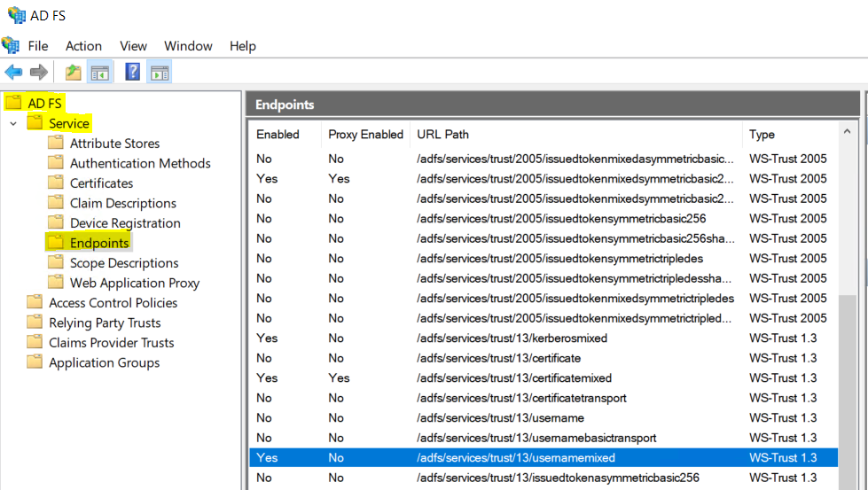Select Access Control Policies in the tree
This screenshot has width=868, height=490.
[x=113, y=302]
